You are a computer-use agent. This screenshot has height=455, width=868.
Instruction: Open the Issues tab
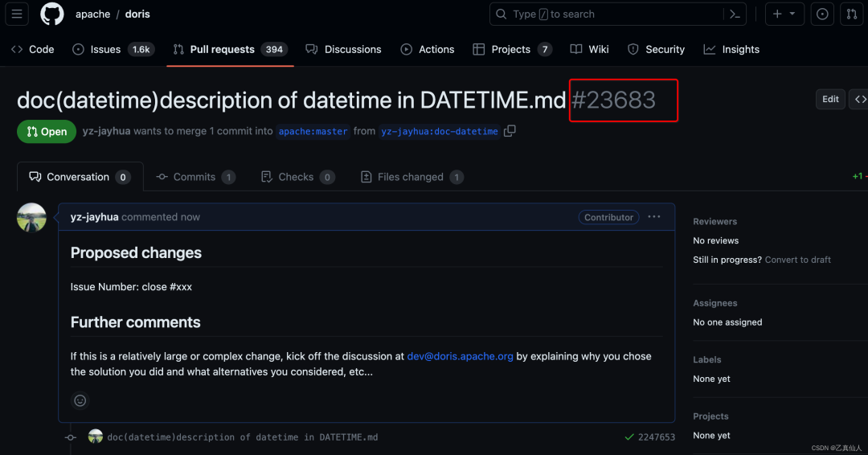click(113, 49)
